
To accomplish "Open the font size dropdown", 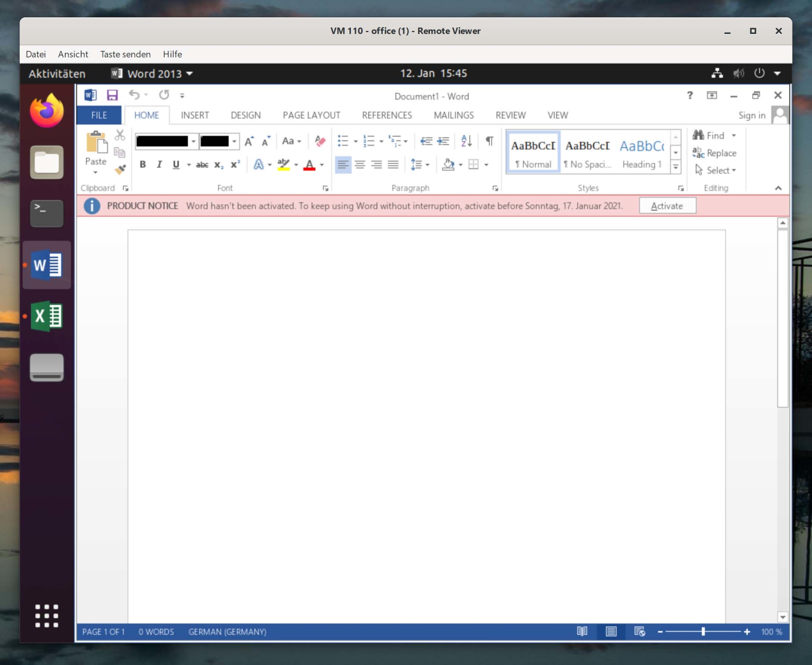I will pyautogui.click(x=234, y=142).
